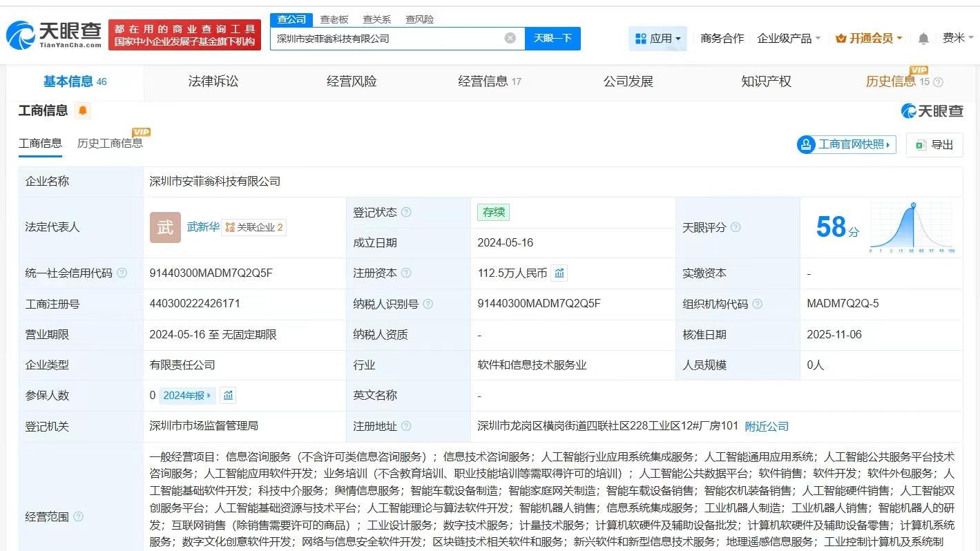Switch to the 法律诉讼 tab

(213, 81)
